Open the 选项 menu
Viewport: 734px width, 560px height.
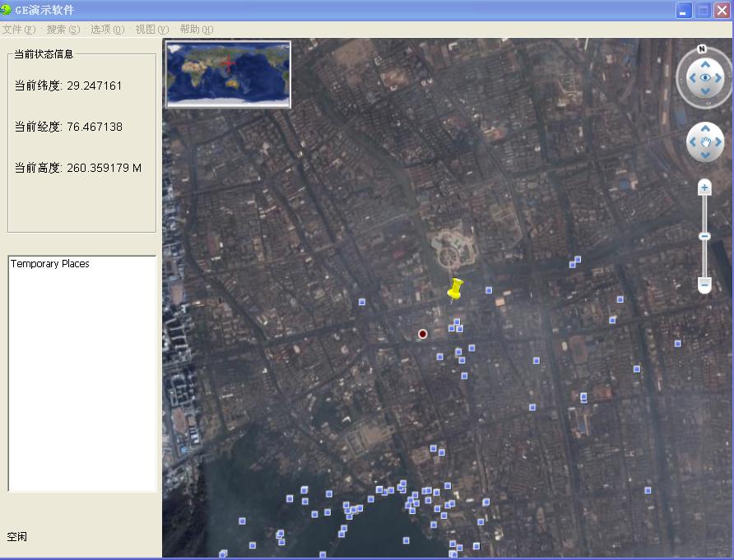tap(108, 30)
